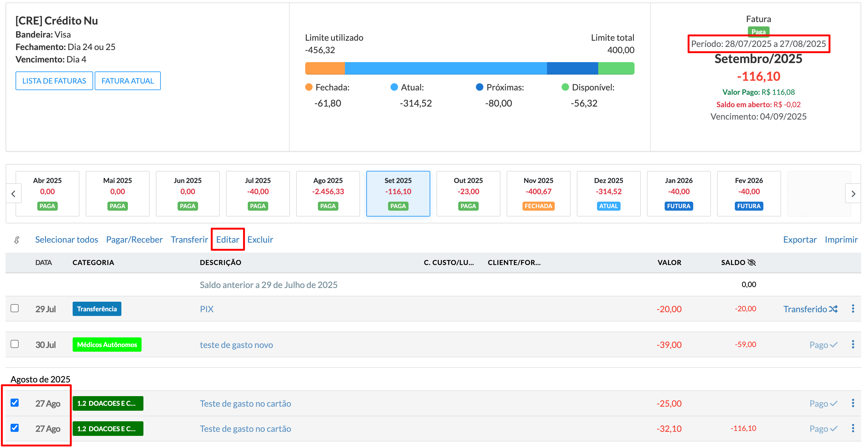Click the orange Fechada segment of limit bar
This screenshot has width=868, height=448.
click(x=324, y=68)
